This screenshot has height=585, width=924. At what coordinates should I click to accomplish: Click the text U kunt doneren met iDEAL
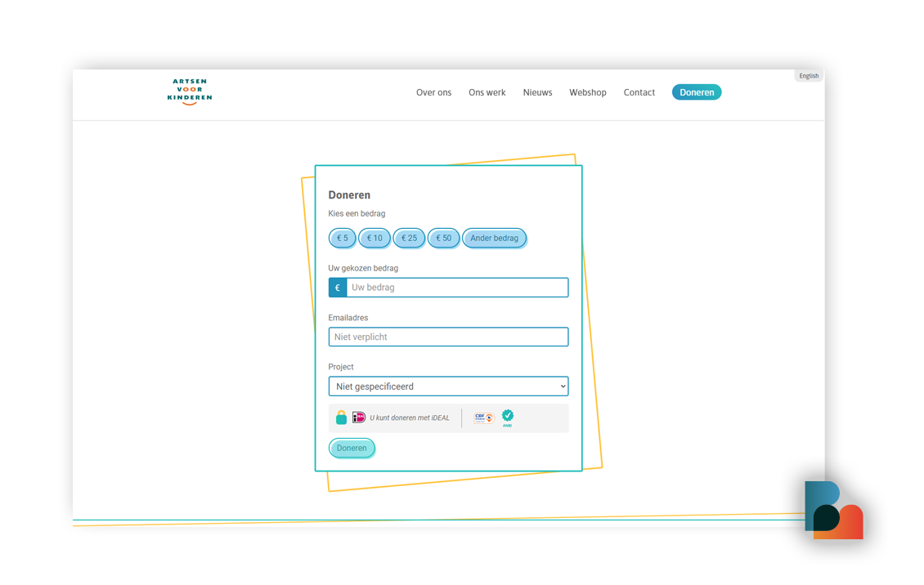pos(410,418)
